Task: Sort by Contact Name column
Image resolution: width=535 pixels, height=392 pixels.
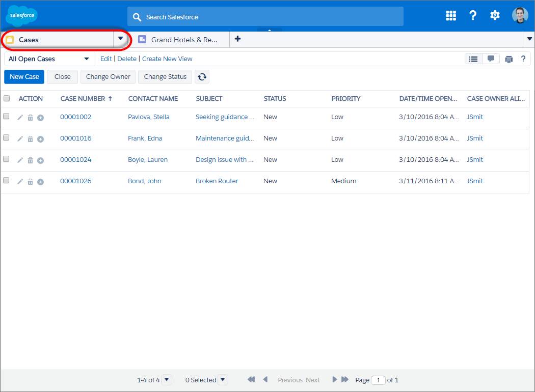Action: click(153, 99)
